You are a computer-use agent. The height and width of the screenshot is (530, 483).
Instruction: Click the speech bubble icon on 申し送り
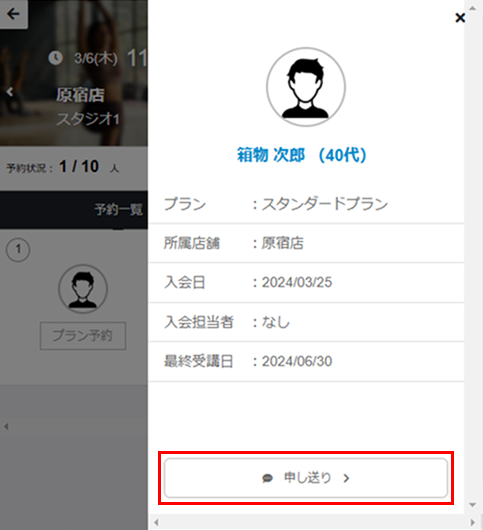[x=267, y=478]
